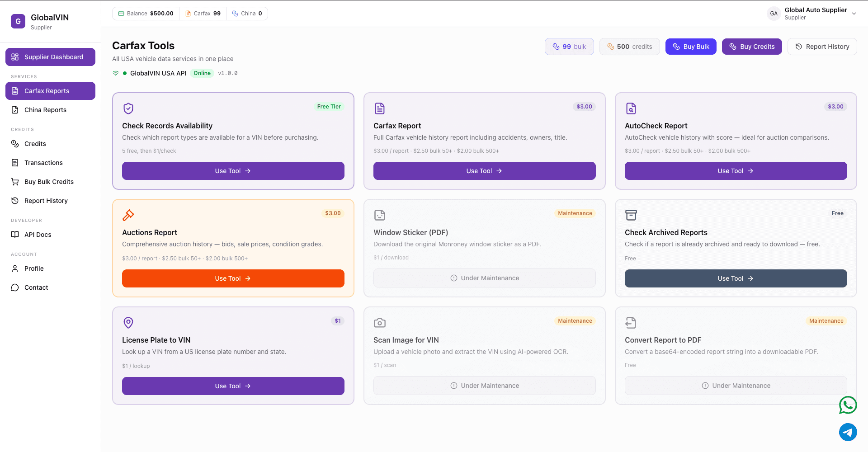
Task: Open the Profile page from sidebar
Action: (x=15, y=268)
